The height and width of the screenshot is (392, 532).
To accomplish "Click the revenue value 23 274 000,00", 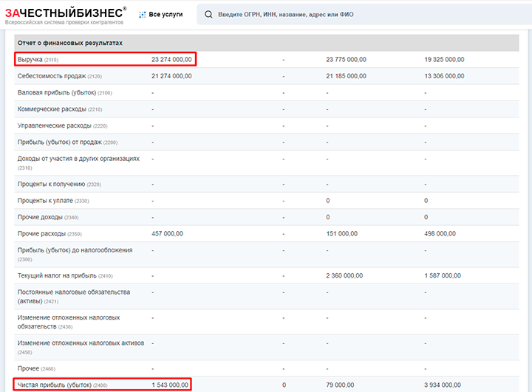I will tap(171, 60).
